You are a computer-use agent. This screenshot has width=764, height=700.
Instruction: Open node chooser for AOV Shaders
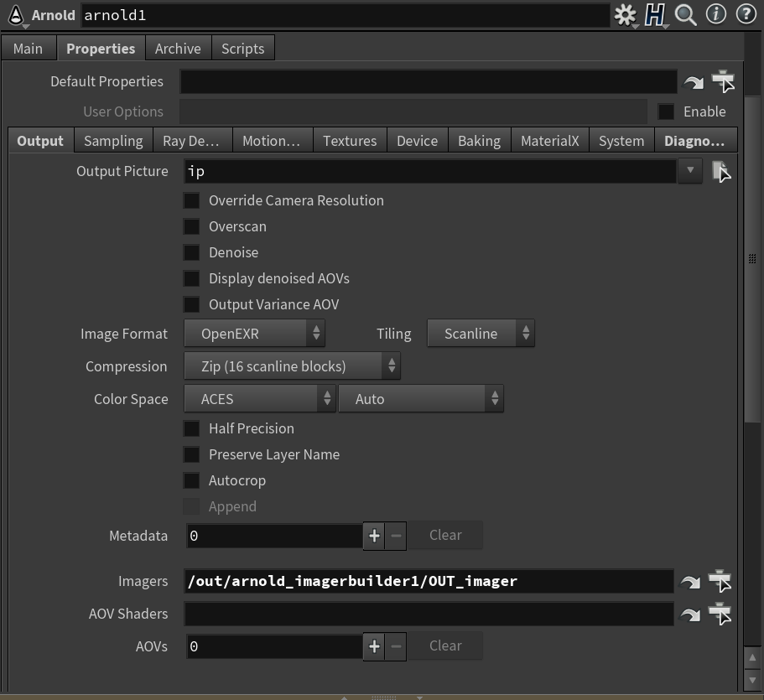click(x=720, y=614)
